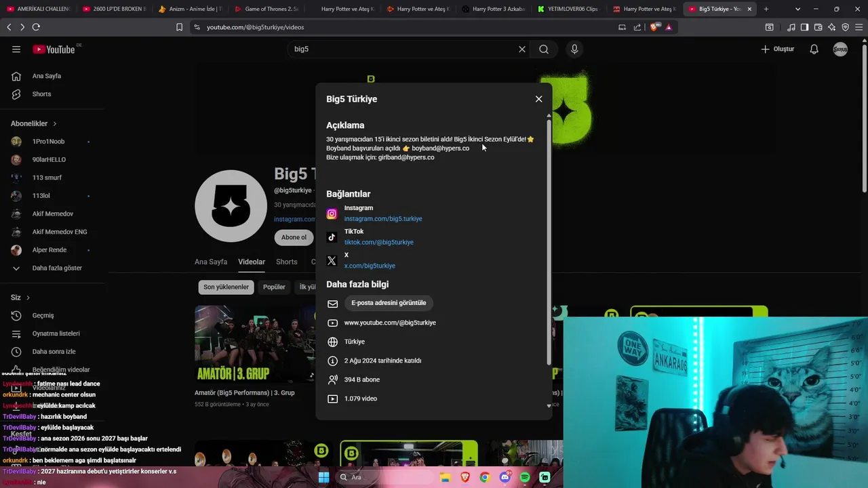Click the Instagram logo icon in Bağlantılar

pos(332,213)
